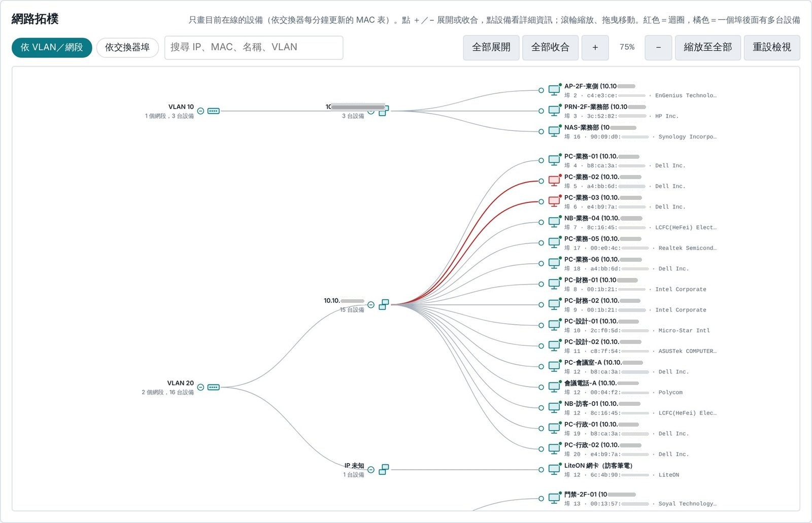The width and height of the screenshot is (812, 523).
Task: Switch to 依 VLAN／網段 view
Action: pos(52,48)
